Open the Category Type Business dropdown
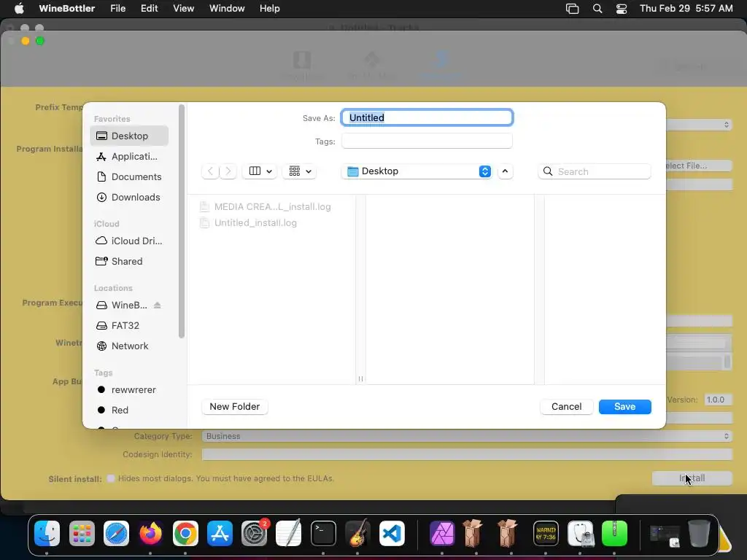This screenshot has height=560, width=747. 467,436
